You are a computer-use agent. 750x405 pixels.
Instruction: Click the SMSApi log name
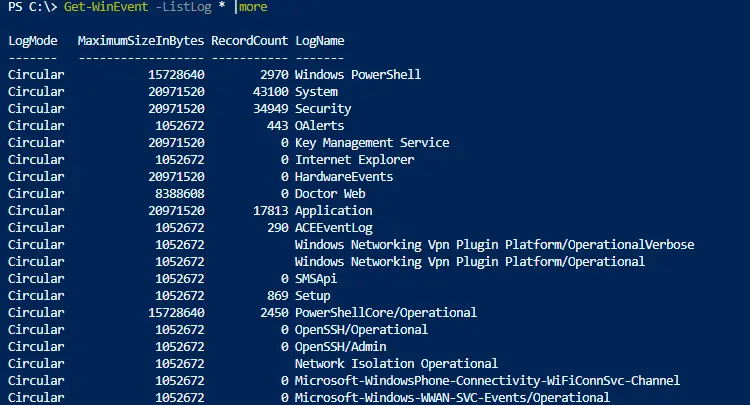[x=316, y=279]
